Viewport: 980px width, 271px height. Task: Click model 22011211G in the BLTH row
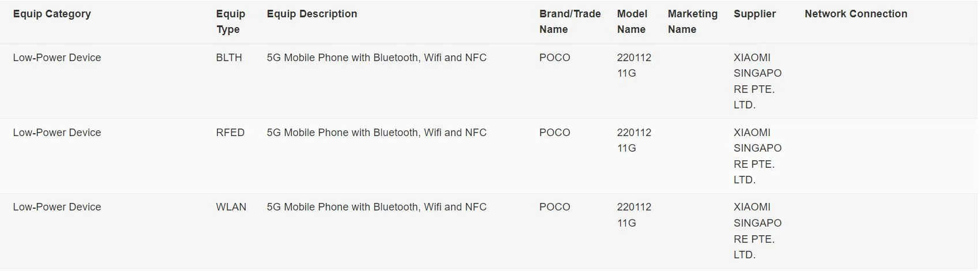click(633, 65)
